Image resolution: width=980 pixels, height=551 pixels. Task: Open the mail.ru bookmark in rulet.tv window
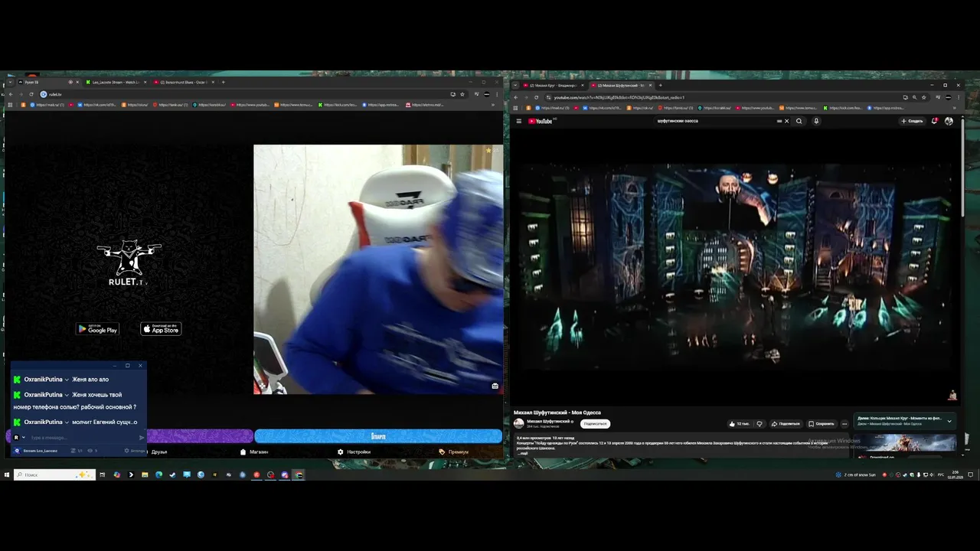47,105
